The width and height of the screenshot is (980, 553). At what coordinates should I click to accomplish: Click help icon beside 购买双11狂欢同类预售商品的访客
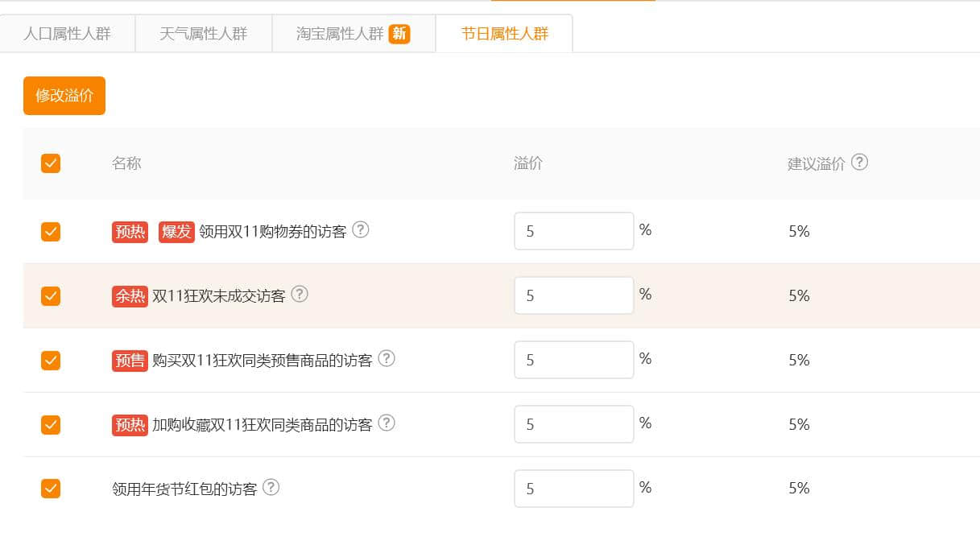[x=387, y=359]
